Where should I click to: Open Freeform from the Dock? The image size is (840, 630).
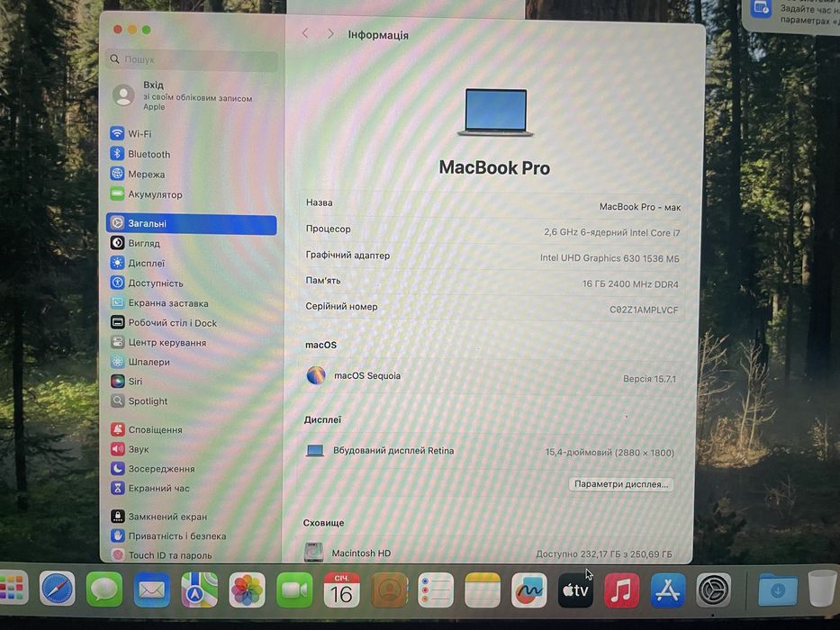pos(528,590)
